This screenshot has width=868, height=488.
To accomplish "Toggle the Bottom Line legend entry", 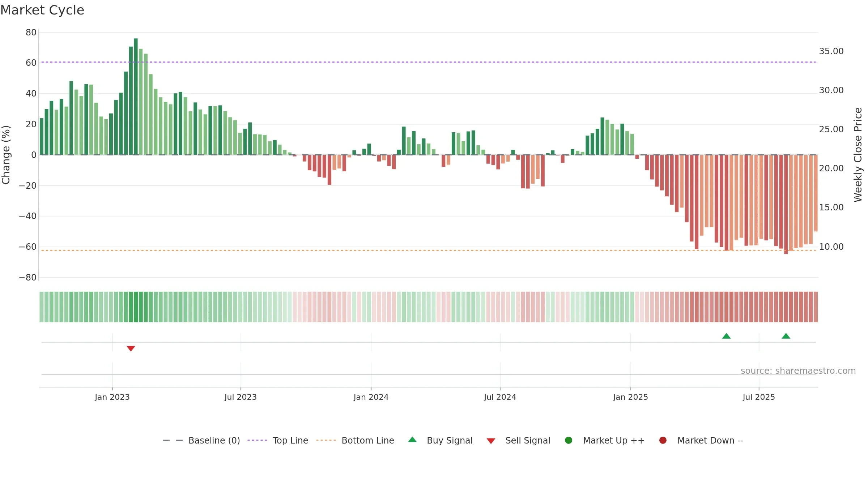I will point(355,440).
